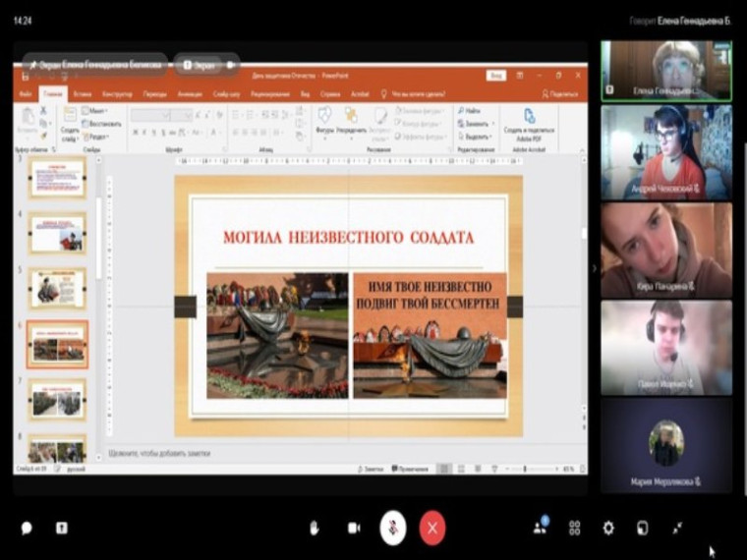This screenshot has height=560, width=747.
Task: Select slide 3 thumbnail
Action: [57, 179]
